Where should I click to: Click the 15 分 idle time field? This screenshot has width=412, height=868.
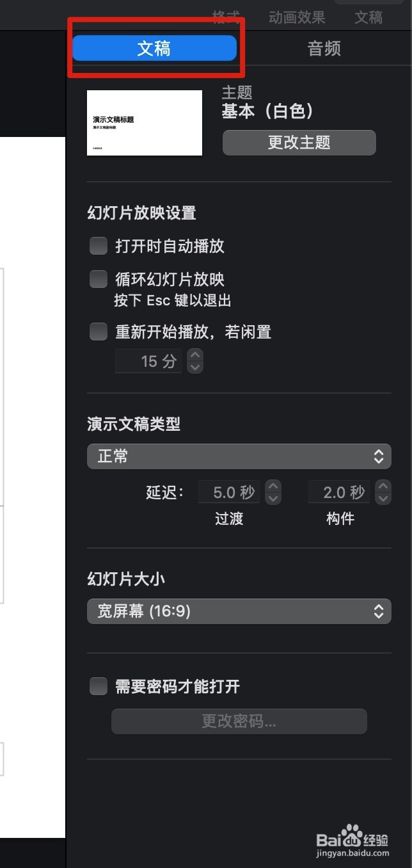pyautogui.click(x=148, y=361)
